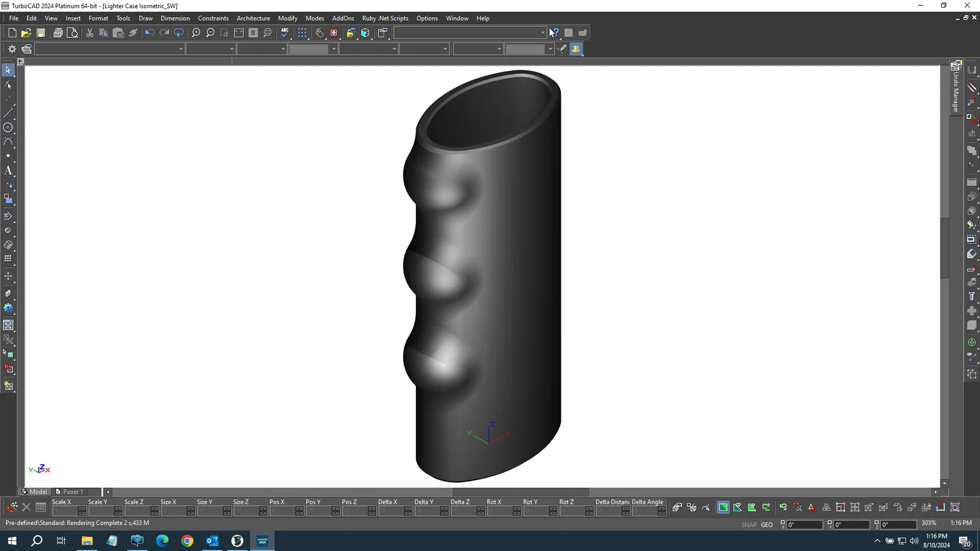Open File Explorer from the taskbar
Screen dimensions: 980x551
[87, 541]
